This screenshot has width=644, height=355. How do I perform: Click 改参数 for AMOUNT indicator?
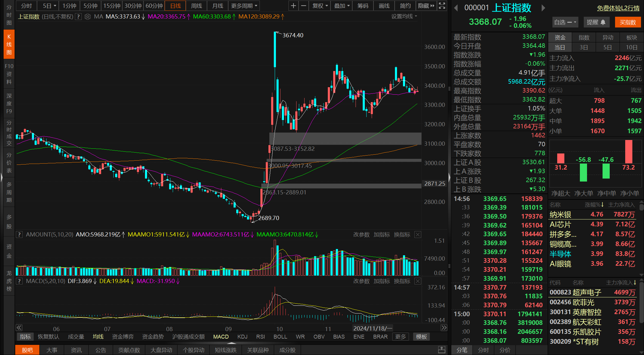361,235
